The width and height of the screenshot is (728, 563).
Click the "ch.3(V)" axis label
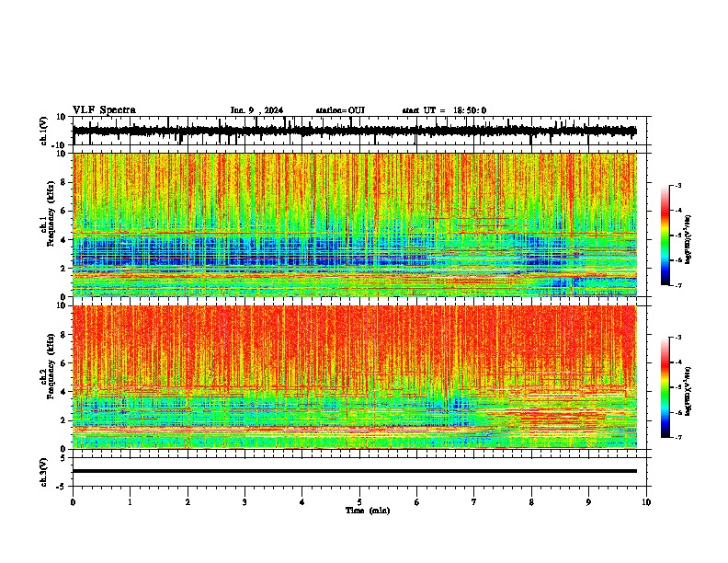(x=44, y=473)
